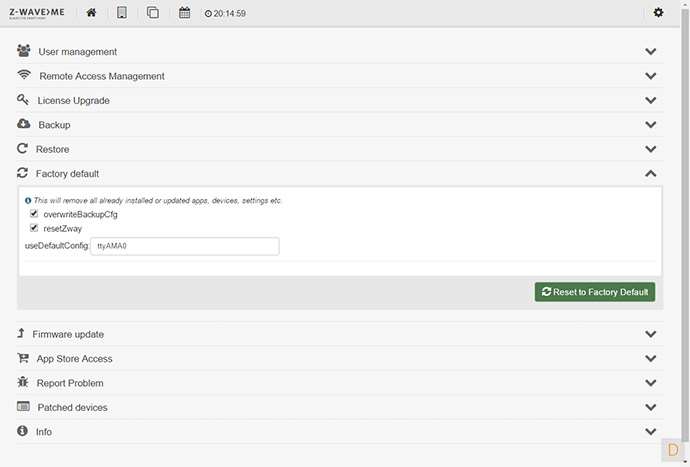The image size is (690, 467).
Task: Uncheck the resetZway checkbox
Action: [x=34, y=228]
